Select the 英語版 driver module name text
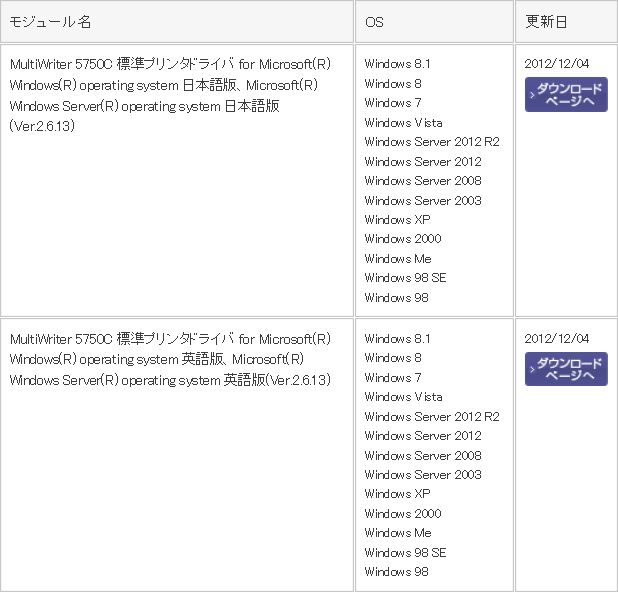 pyautogui.click(x=170, y=359)
